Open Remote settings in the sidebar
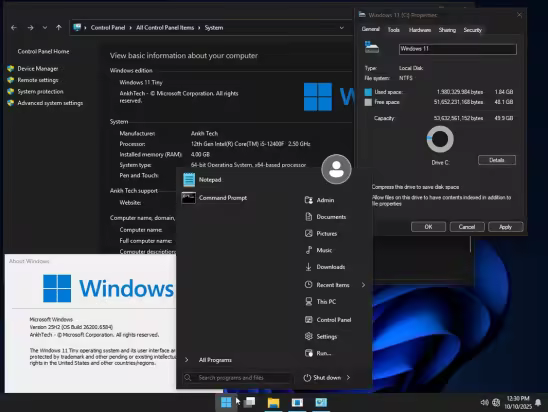 click(x=38, y=80)
